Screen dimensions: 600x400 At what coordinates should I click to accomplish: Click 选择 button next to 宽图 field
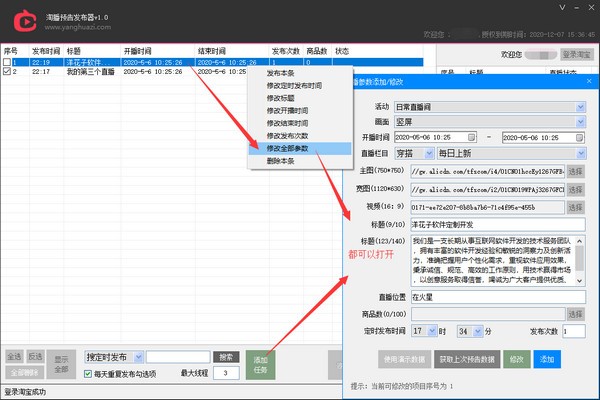click(x=575, y=189)
